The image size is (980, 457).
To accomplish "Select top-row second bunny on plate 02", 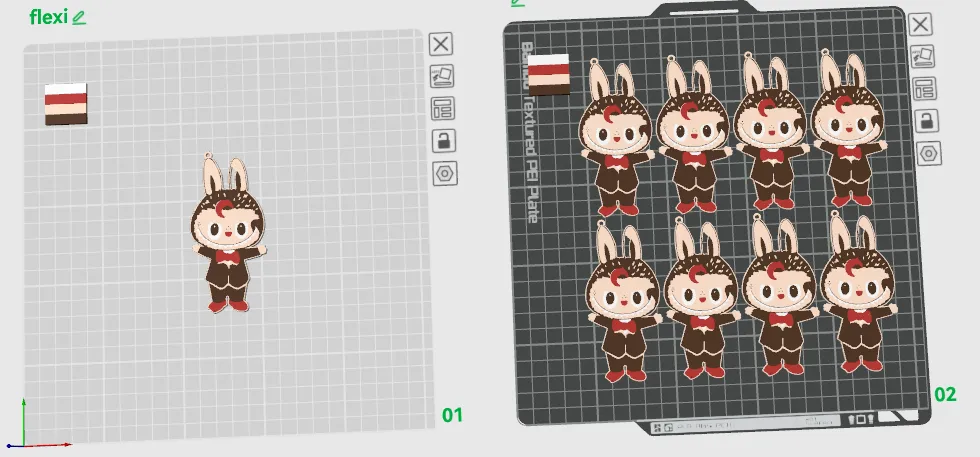I will (x=694, y=134).
